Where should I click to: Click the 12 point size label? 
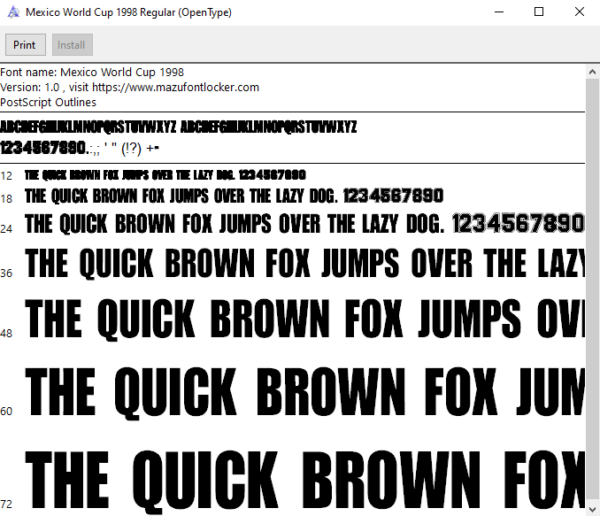pyautogui.click(x=7, y=176)
